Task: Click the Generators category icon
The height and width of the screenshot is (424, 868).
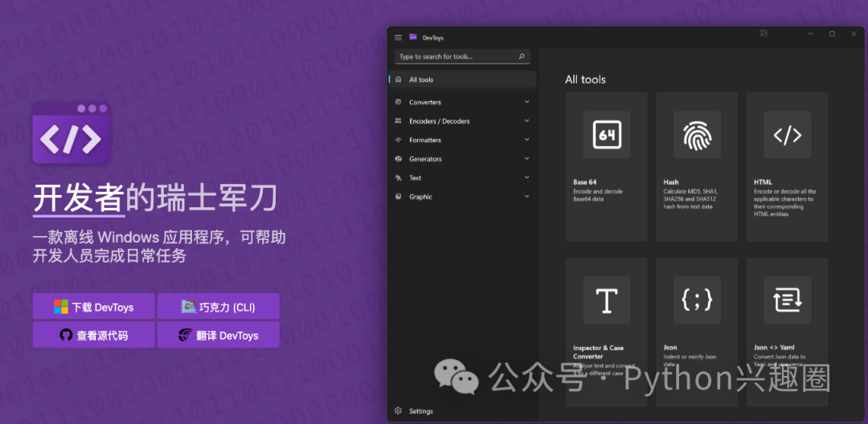Action: pos(398,159)
